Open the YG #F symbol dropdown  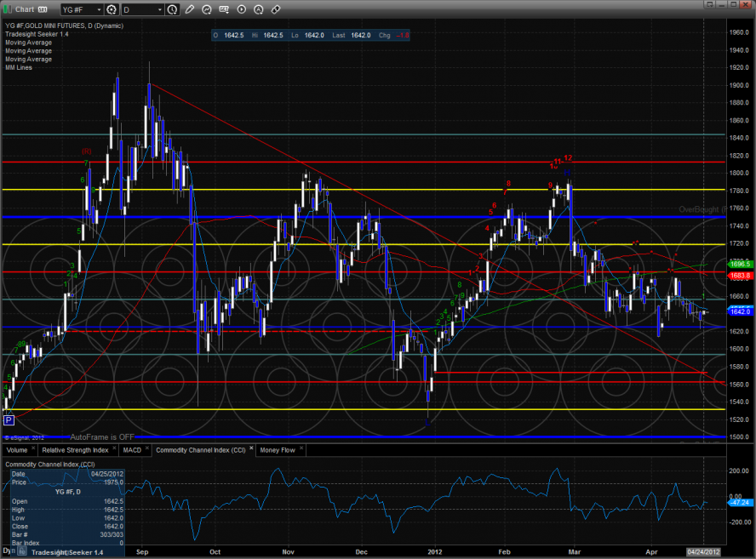tap(79, 10)
